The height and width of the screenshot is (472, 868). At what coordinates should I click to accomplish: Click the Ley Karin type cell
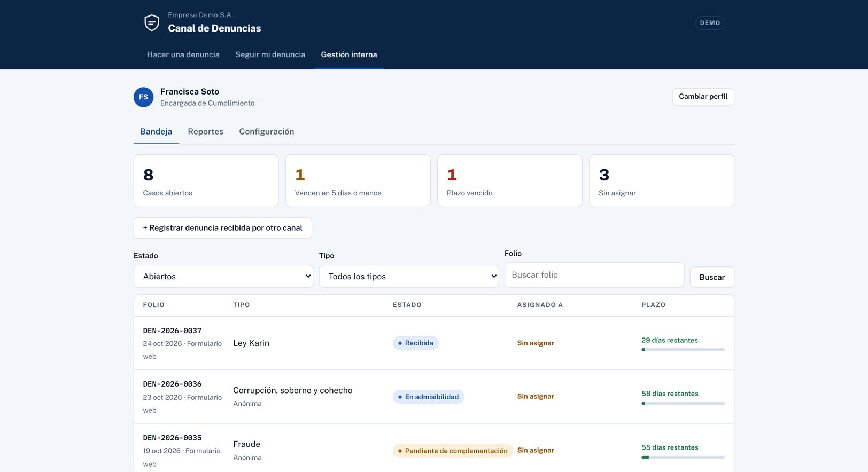pyautogui.click(x=251, y=343)
